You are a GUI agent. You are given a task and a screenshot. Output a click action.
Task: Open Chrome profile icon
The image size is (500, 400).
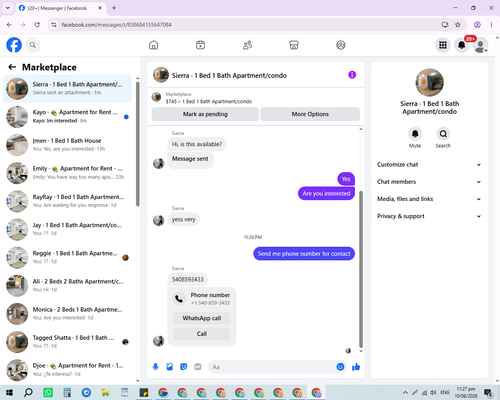[477, 25]
